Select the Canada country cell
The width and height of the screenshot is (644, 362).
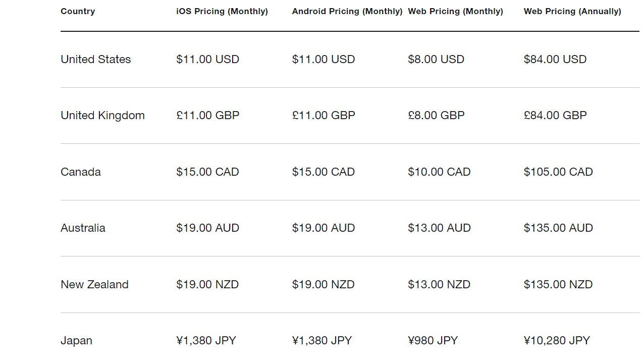[x=81, y=172]
